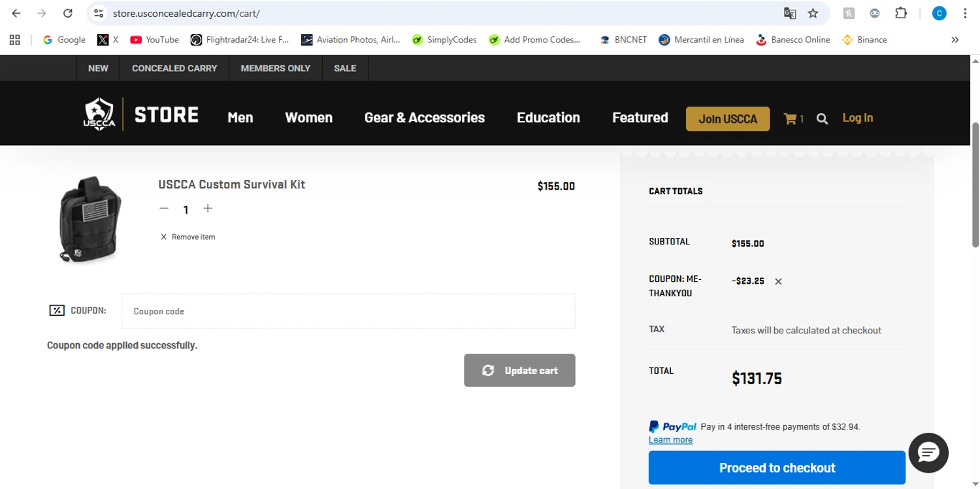Click Proceed to checkout button
This screenshot has width=980, height=489.
click(777, 467)
